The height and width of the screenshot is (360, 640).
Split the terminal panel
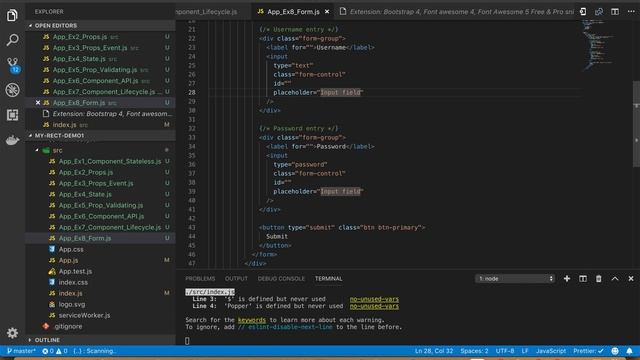[583, 278]
